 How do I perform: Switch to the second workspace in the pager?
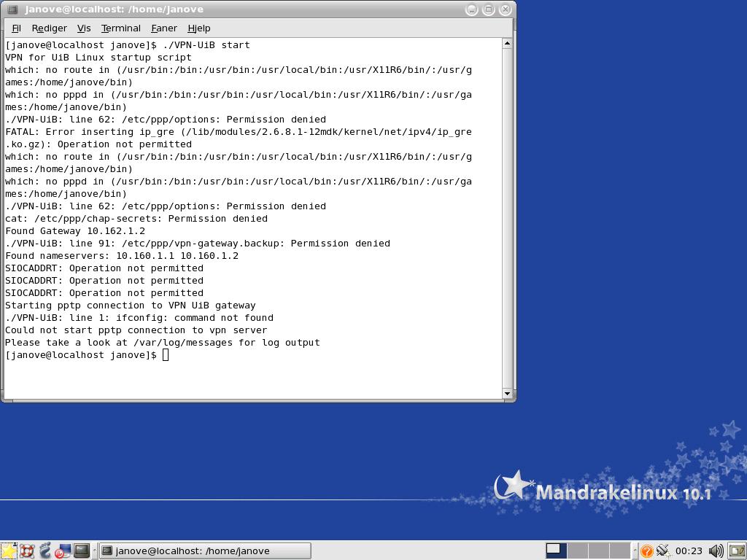coord(577,551)
